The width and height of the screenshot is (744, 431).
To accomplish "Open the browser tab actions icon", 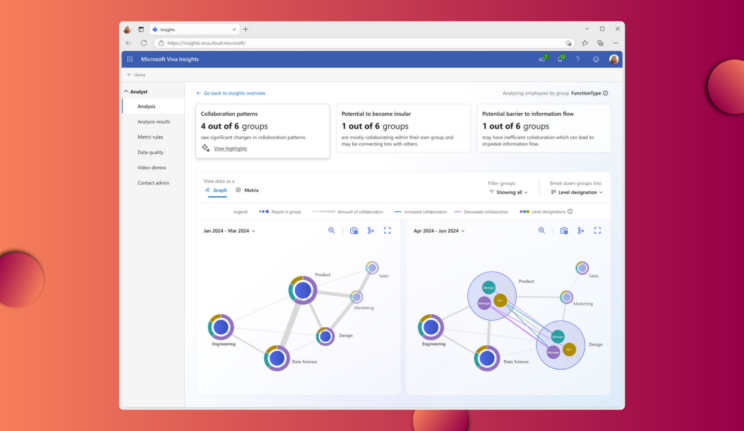I will (141, 29).
